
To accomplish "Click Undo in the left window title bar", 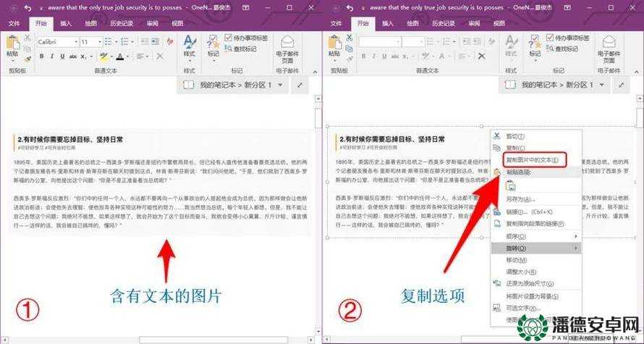I will (28, 8).
